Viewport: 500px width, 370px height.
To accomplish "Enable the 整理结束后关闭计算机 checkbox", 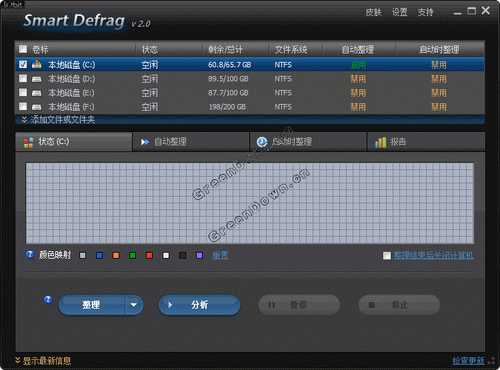I will pyautogui.click(x=387, y=256).
